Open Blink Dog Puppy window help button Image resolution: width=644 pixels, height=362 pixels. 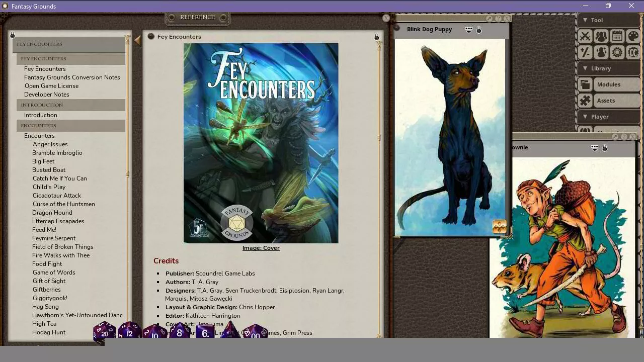tap(498, 19)
